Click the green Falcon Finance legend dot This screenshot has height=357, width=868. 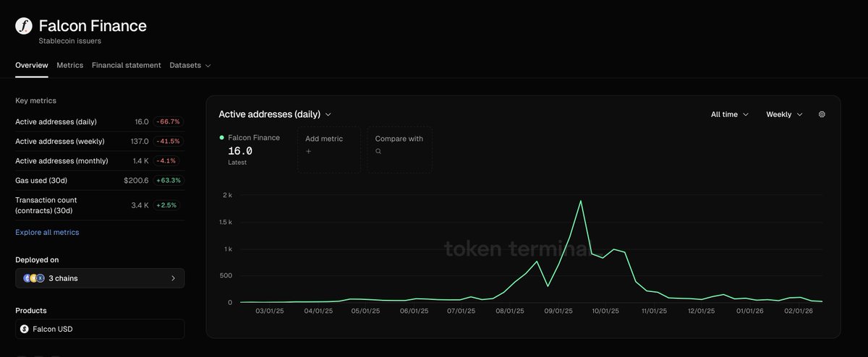pos(221,137)
